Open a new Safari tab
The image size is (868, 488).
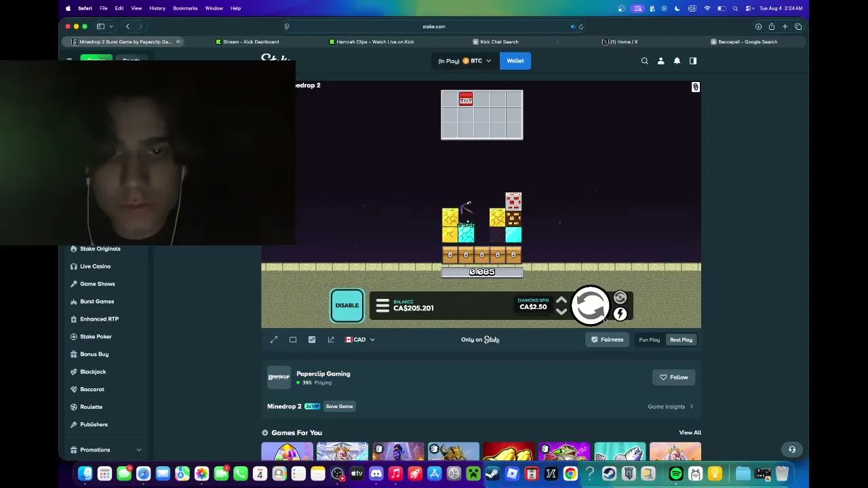pos(785,26)
